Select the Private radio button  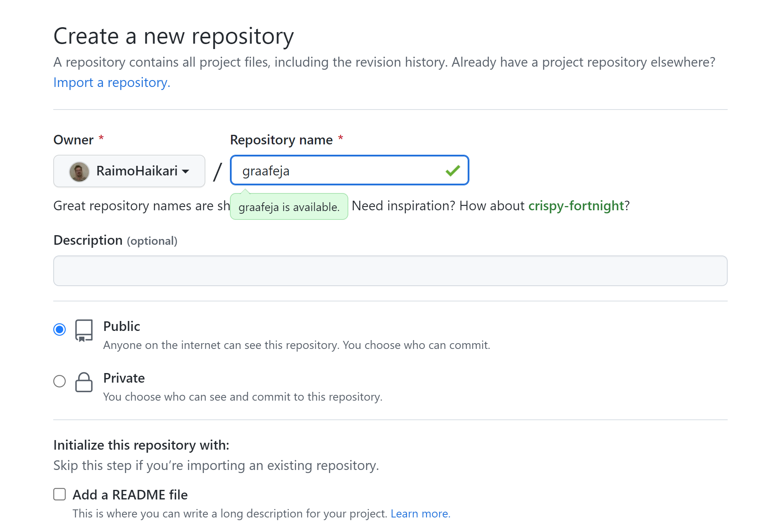59,381
